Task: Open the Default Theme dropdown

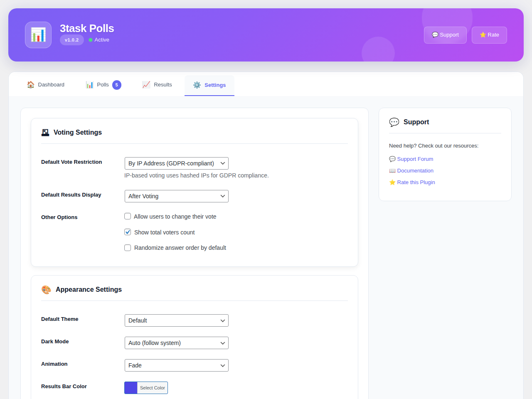Action: (177, 320)
